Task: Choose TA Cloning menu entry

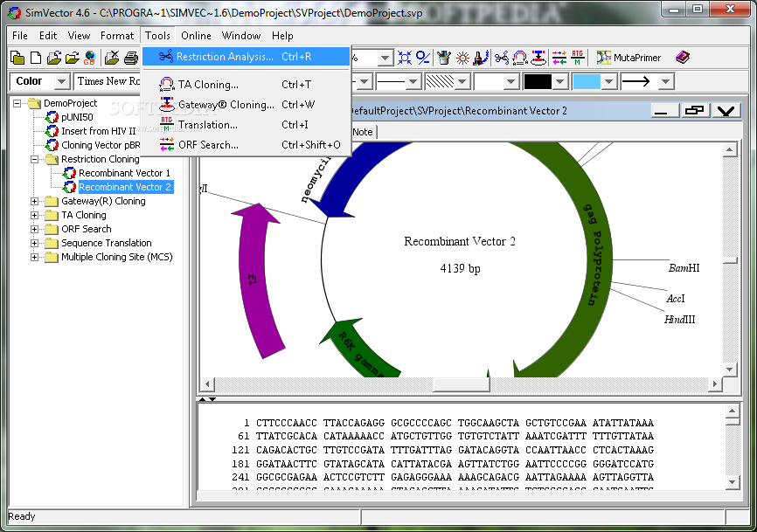Action: pos(247,85)
